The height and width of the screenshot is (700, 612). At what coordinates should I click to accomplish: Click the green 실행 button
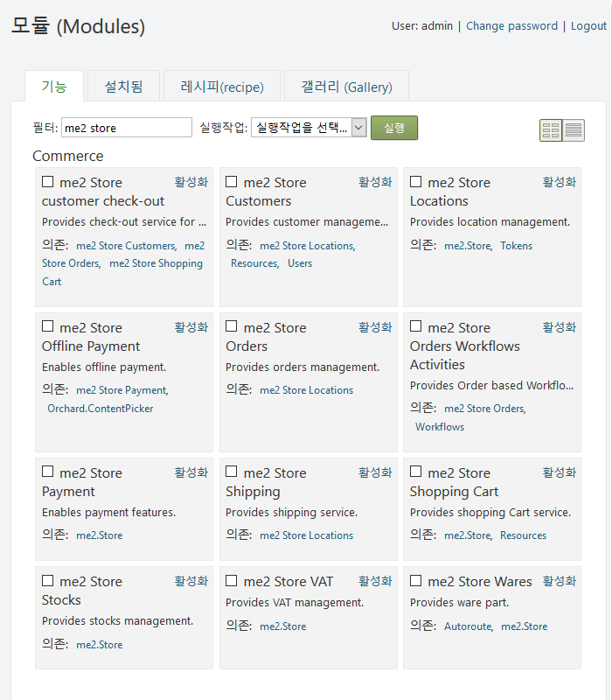(x=394, y=128)
